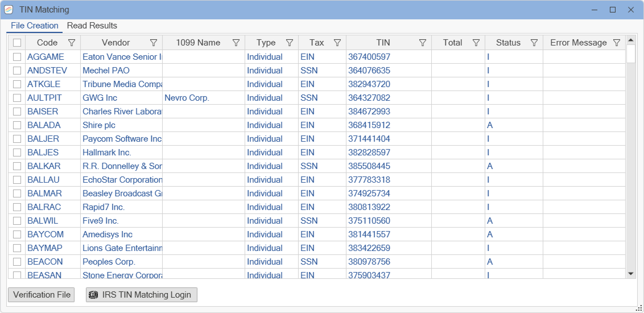
Task: Select vendor cell Mechel PAO
Action: pos(121,71)
